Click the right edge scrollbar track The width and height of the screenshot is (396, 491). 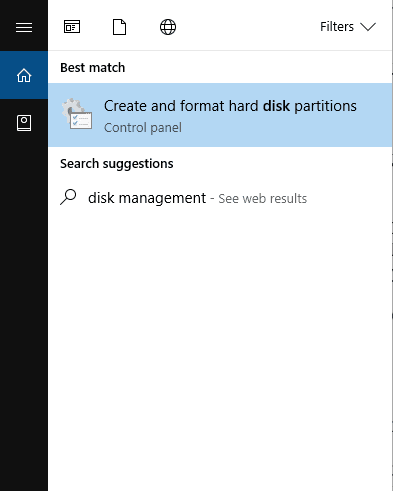[x=394, y=245]
